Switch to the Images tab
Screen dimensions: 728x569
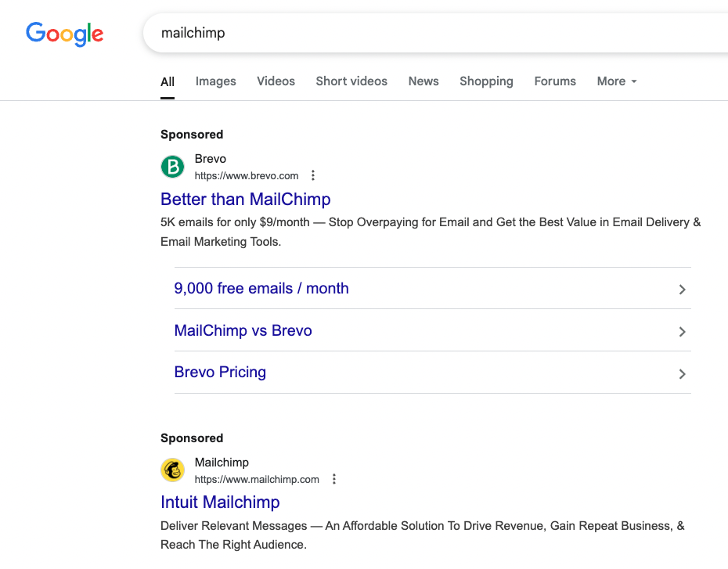[215, 81]
